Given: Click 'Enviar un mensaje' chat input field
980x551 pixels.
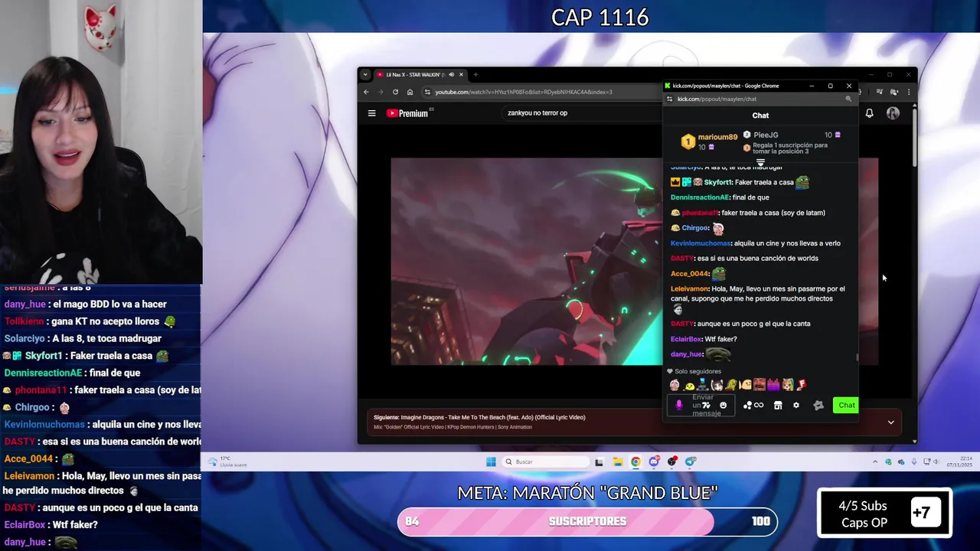Looking at the screenshot, I should coord(701,406).
